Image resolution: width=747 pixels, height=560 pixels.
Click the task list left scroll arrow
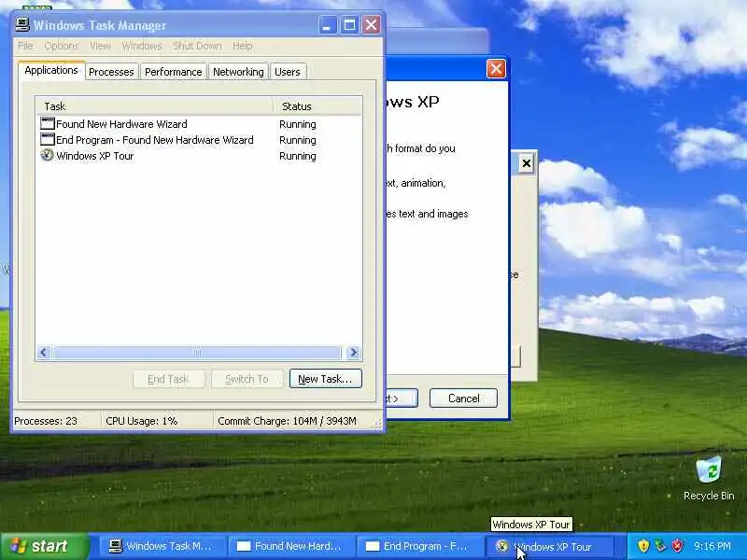44,353
